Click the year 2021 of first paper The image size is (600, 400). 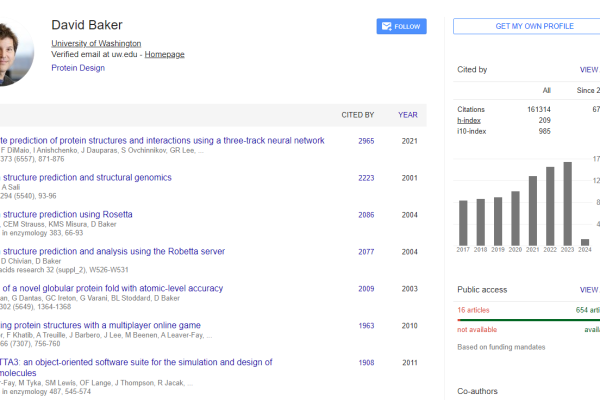[409, 141]
